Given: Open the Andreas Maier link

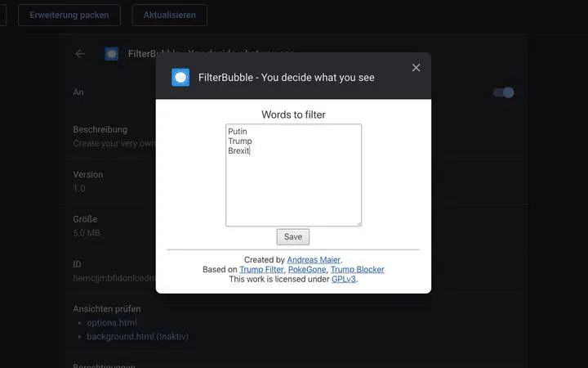Looking at the screenshot, I should pos(314,260).
